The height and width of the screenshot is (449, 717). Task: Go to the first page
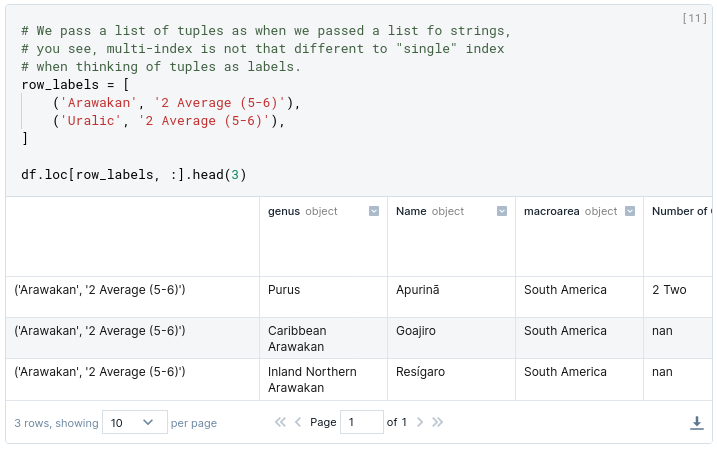(x=280, y=422)
